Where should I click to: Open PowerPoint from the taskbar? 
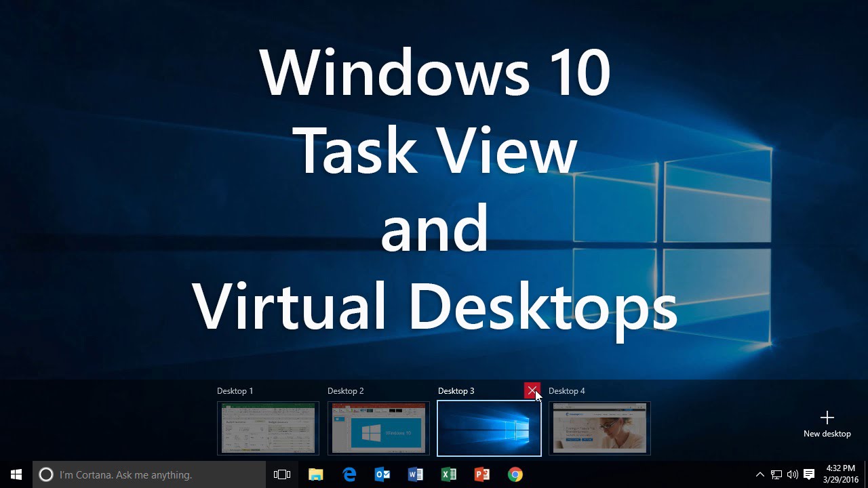coord(482,474)
